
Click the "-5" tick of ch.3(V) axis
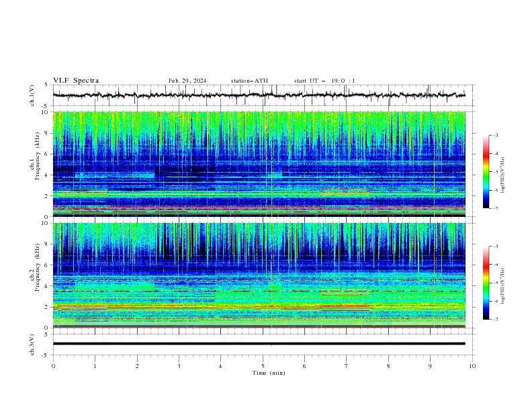46,355
